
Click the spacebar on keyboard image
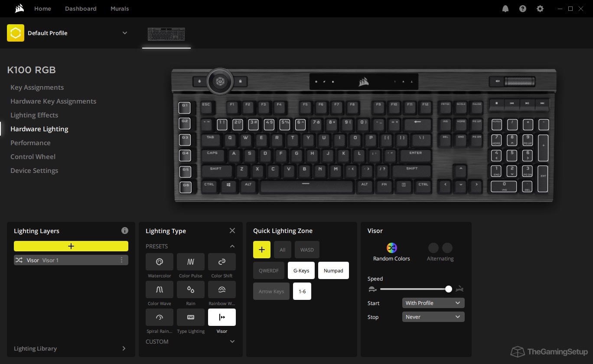[x=306, y=186]
